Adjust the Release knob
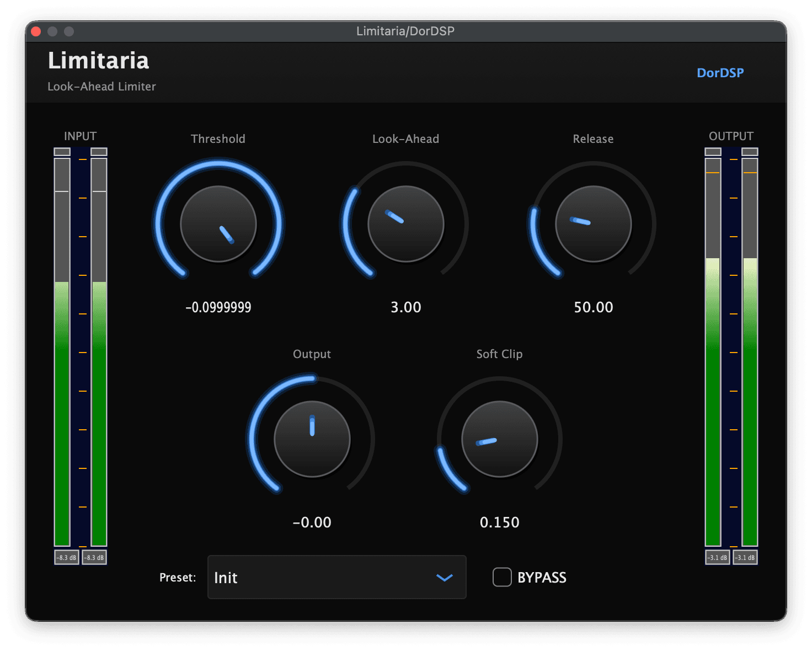812x651 pixels. (593, 223)
